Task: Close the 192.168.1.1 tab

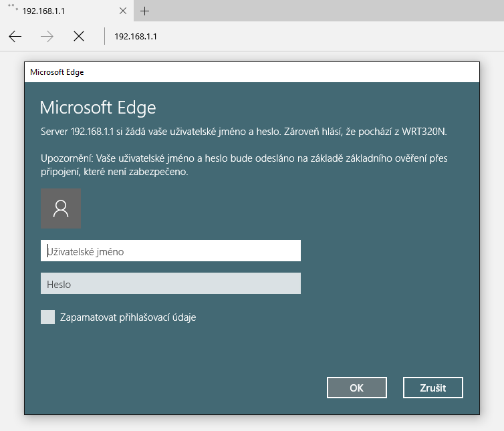Action: [x=123, y=11]
